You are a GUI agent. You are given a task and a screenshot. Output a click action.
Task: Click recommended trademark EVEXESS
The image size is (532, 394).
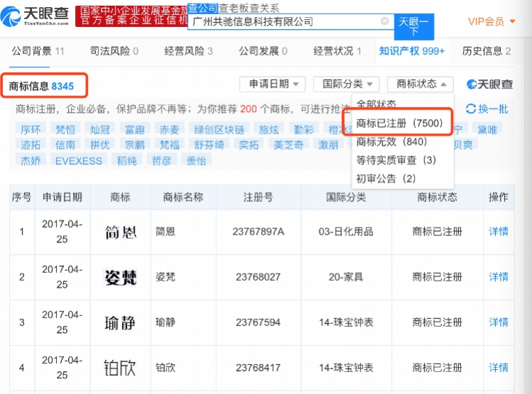(x=79, y=160)
